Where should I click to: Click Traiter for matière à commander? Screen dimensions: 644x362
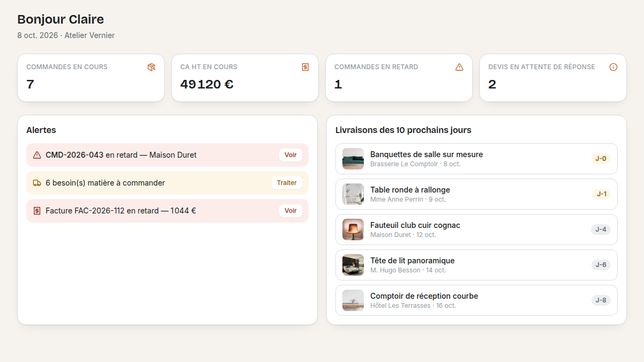pos(287,183)
